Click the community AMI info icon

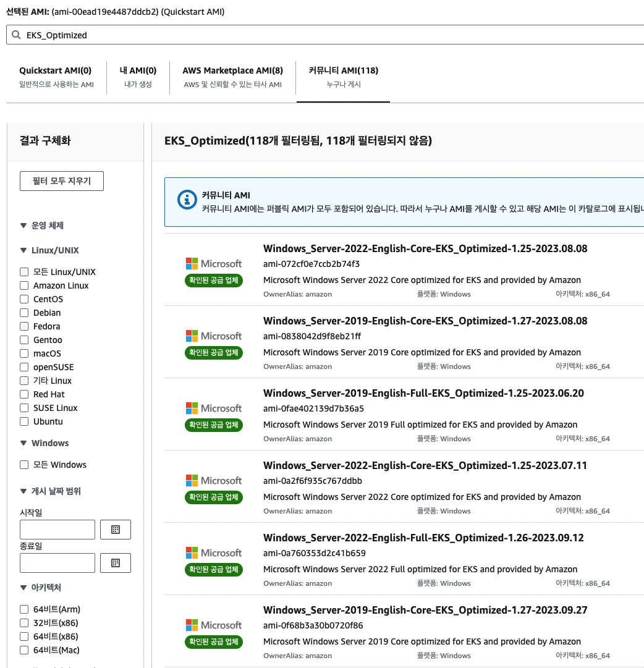pyautogui.click(x=187, y=200)
